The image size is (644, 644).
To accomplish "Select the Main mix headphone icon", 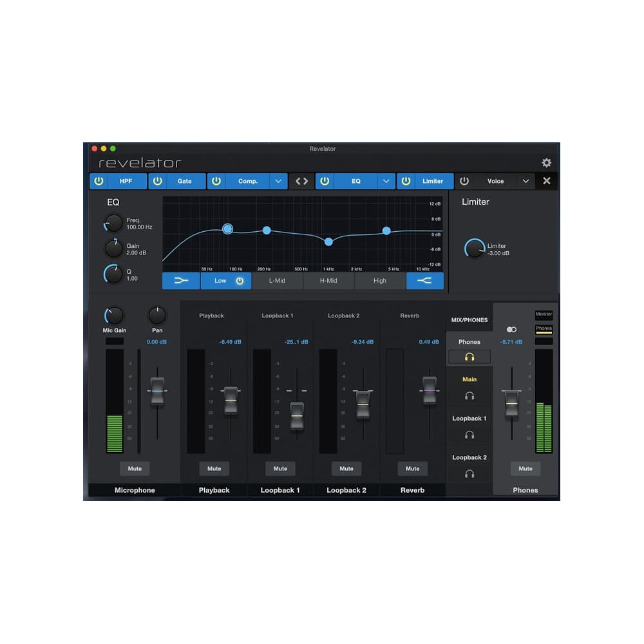I will pyautogui.click(x=469, y=396).
